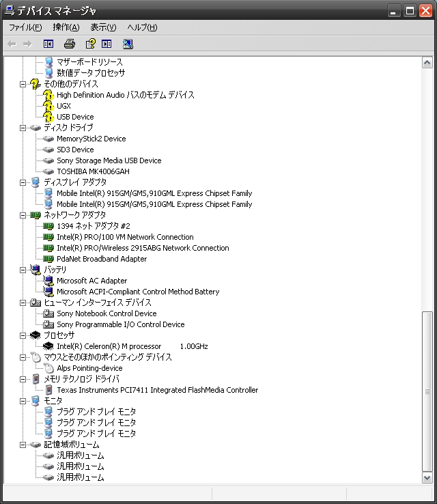Click the drive icon beside MemoryStick2 Device
Screen dimensions: 437x504
coord(48,139)
